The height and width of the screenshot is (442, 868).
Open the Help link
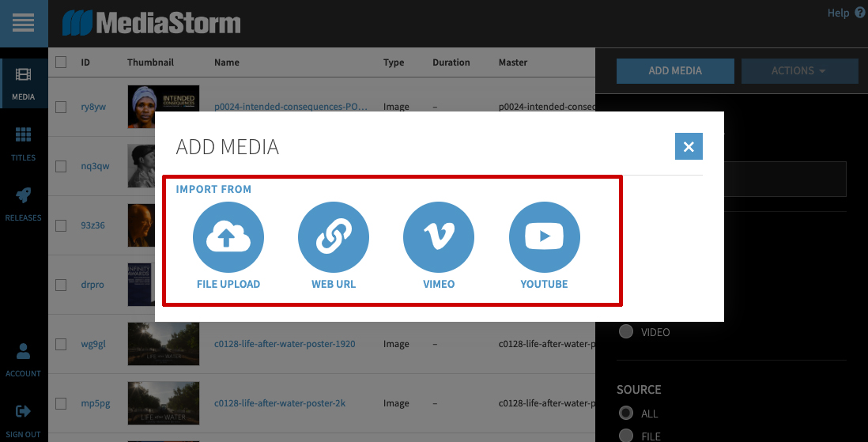(845, 13)
